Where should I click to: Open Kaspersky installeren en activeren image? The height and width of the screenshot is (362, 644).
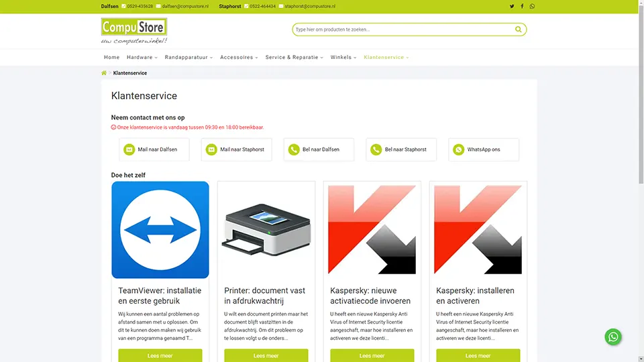(x=478, y=230)
